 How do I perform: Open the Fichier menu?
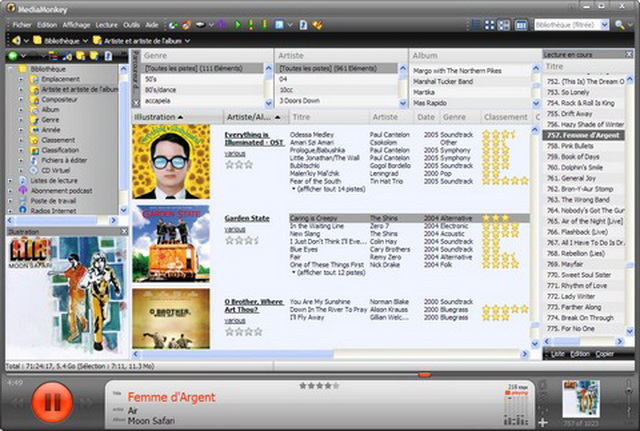pos(22,25)
